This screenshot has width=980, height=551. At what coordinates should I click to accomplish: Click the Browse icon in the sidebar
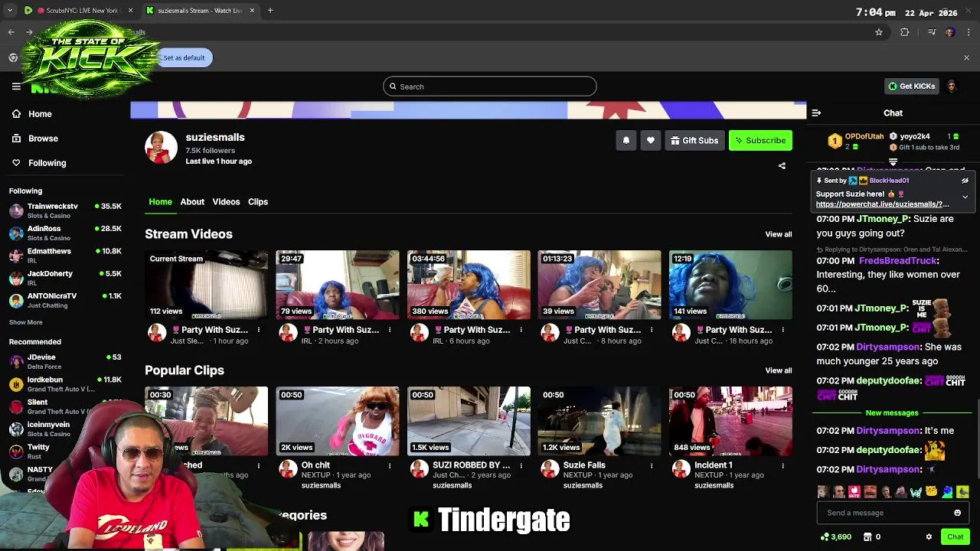point(16,139)
